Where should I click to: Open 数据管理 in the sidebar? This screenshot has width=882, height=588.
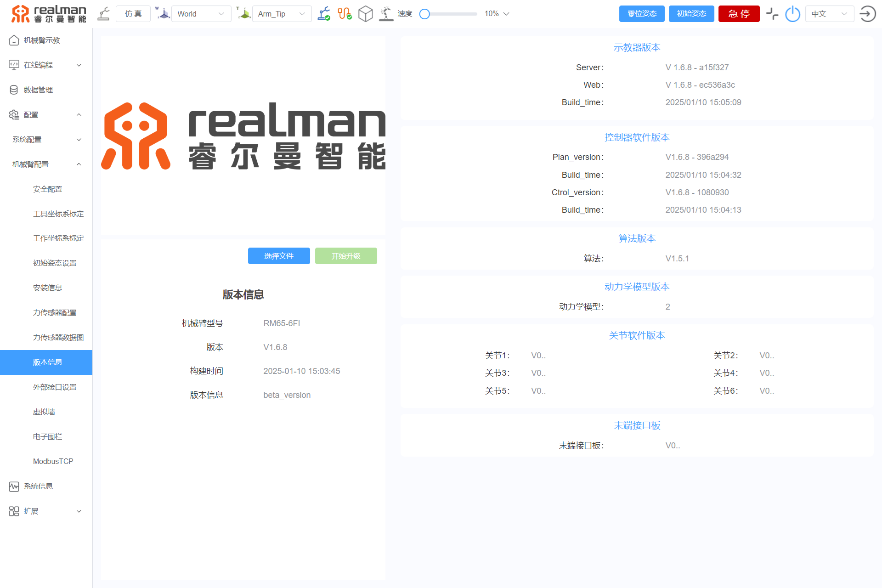(x=46, y=90)
